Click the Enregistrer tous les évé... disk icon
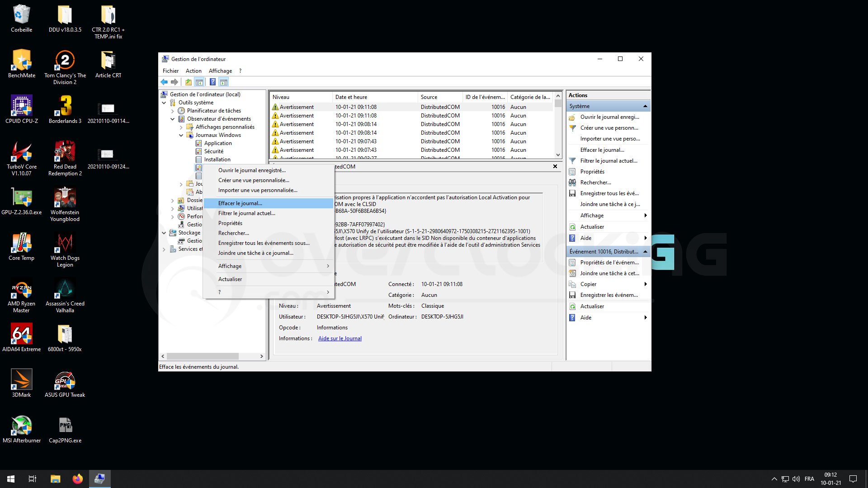Image resolution: width=868 pixels, height=488 pixels. tap(572, 193)
